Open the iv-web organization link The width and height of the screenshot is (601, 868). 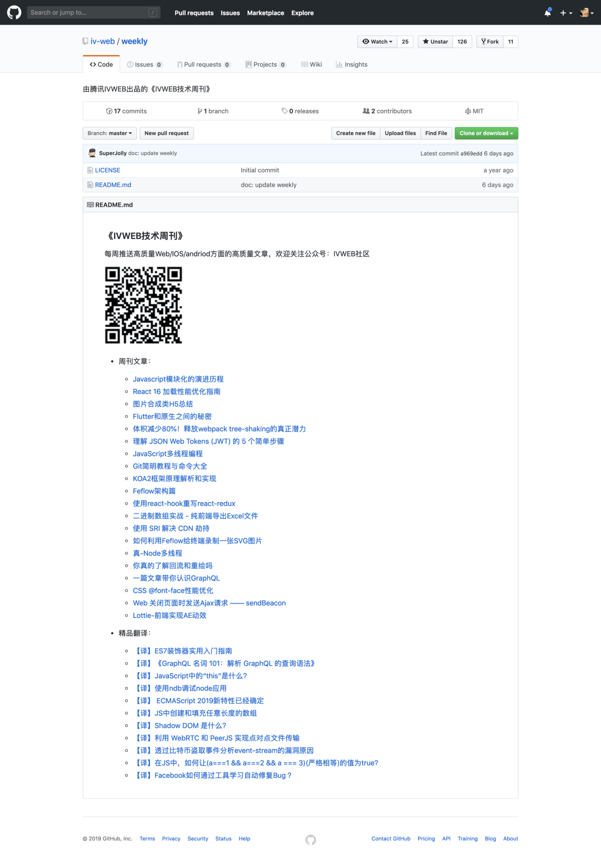pyautogui.click(x=103, y=41)
